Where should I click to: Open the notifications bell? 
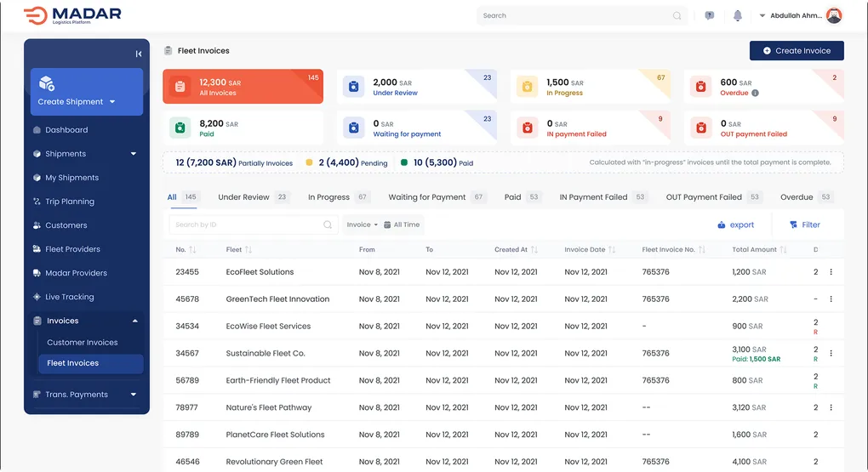pyautogui.click(x=738, y=15)
